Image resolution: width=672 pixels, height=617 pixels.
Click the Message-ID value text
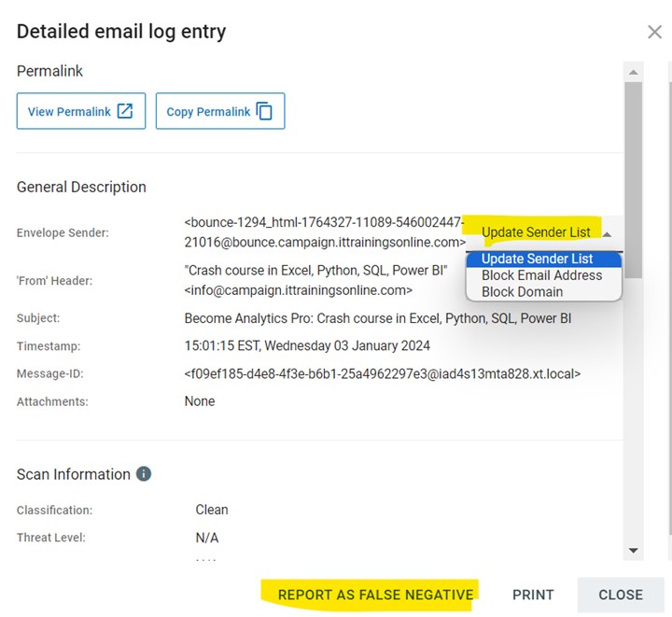pos(382,374)
